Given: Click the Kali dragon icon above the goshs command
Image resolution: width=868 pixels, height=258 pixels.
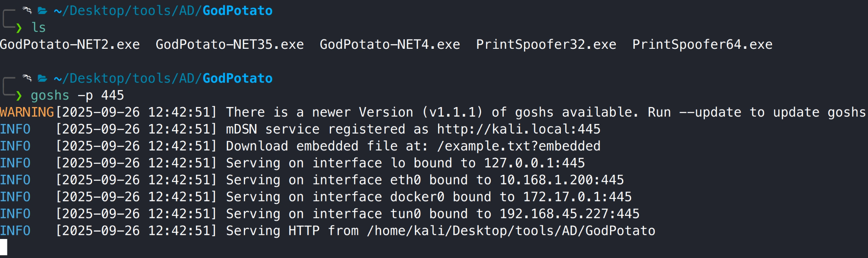Looking at the screenshot, I should pyautogui.click(x=27, y=78).
